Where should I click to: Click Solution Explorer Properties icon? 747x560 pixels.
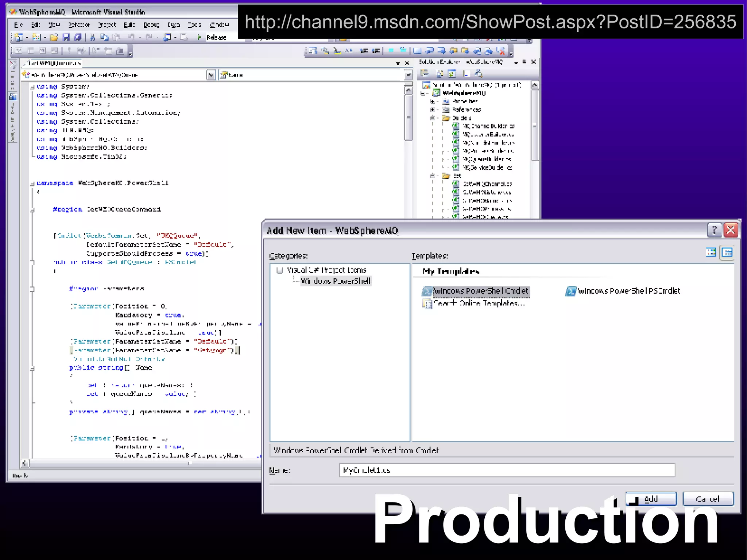[x=424, y=73]
